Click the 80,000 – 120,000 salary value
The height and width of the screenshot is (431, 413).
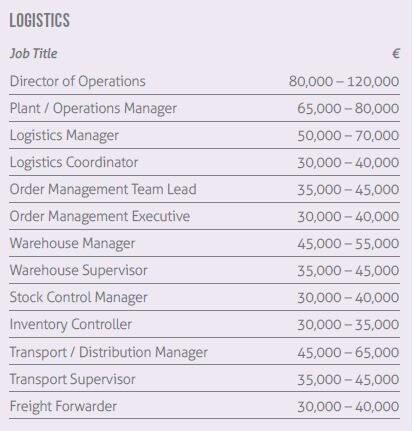pyautogui.click(x=344, y=81)
